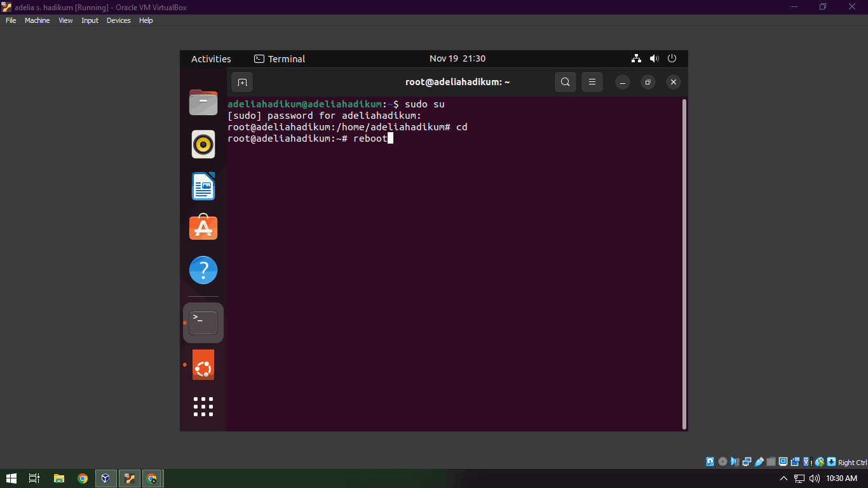Image resolution: width=868 pixels, height=488 pixels.
Task: Open the VirtualBox Devices menu
Action: pos(118,20)
